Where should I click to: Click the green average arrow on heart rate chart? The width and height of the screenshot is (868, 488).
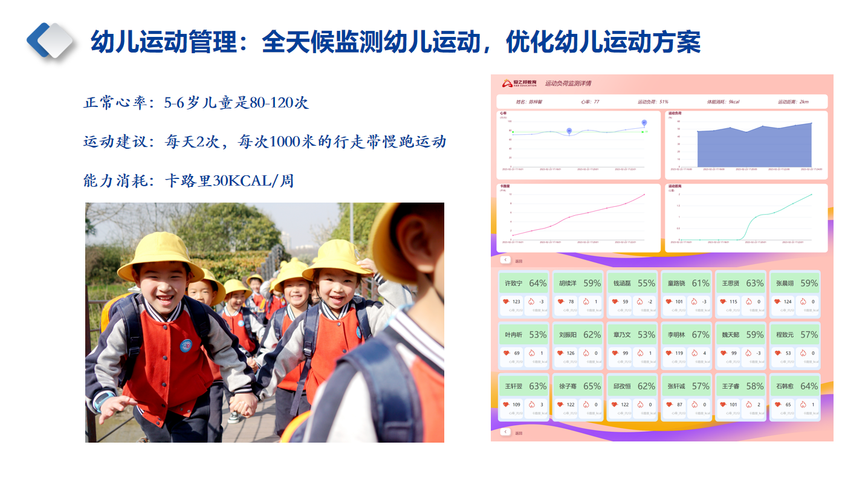[644, 131]
